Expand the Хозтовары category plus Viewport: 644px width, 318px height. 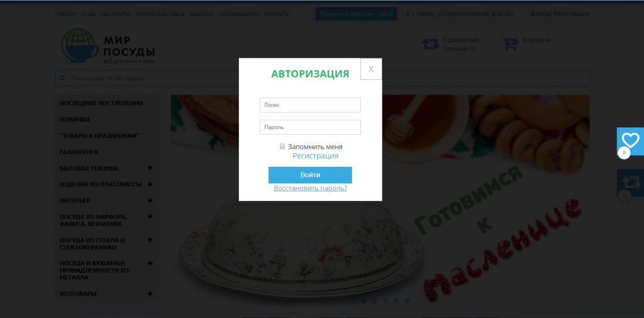(x=150, y=293)
